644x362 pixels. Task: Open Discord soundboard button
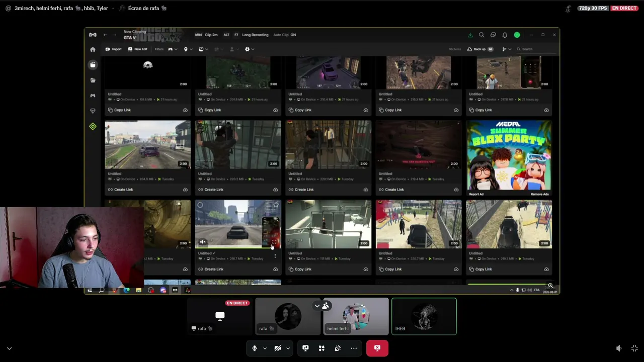338,348
